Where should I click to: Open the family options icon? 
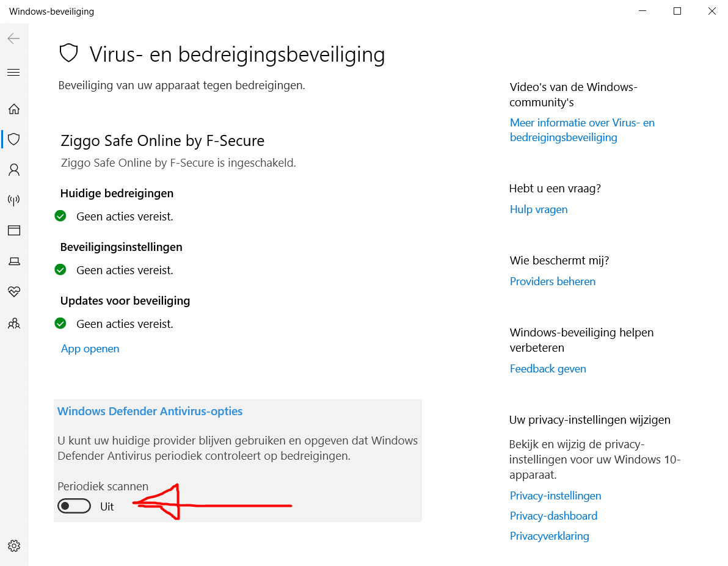tap(14, 323)
